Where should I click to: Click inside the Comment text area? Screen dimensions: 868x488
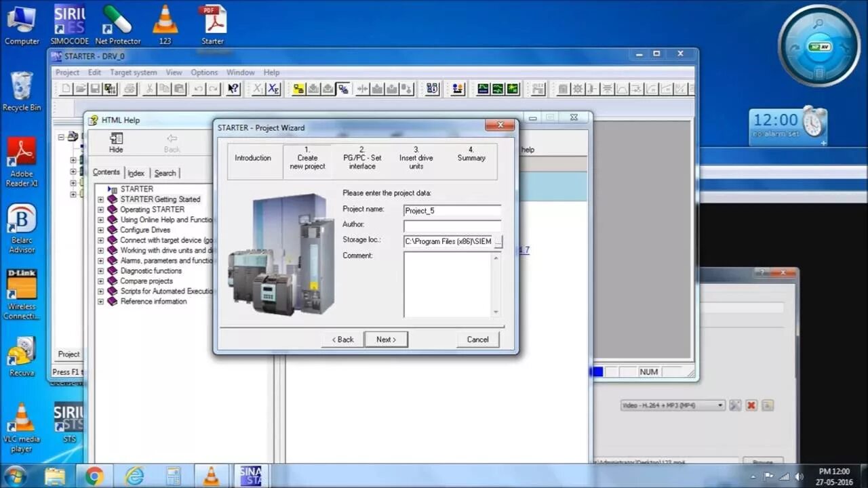coord(448,284)
